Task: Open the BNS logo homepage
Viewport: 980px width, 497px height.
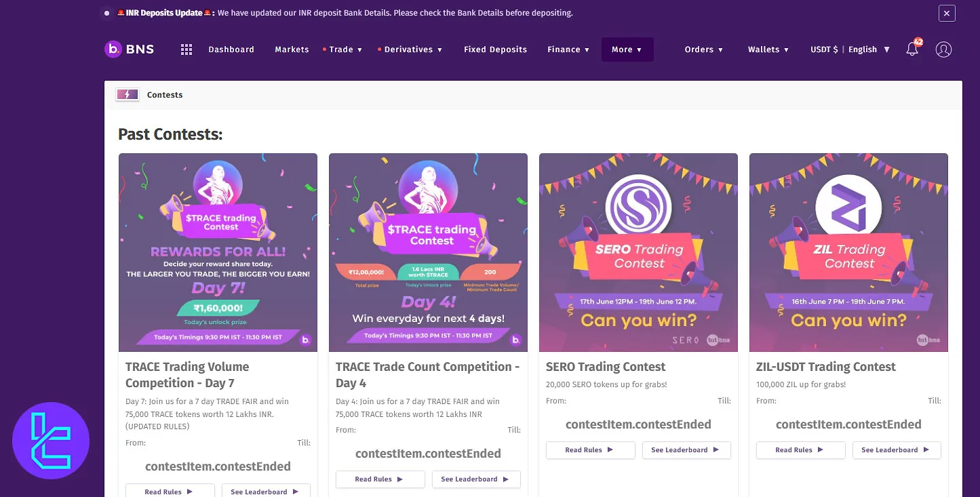Action: pos(129,49)
